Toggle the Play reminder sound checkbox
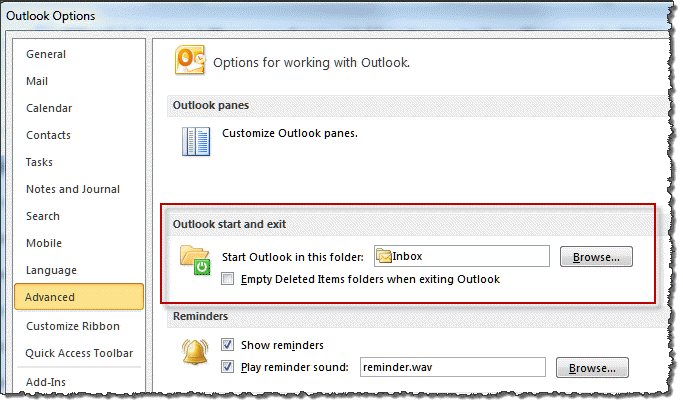The width and height of the screenshot is (683, 405). [x=227, y=367]
